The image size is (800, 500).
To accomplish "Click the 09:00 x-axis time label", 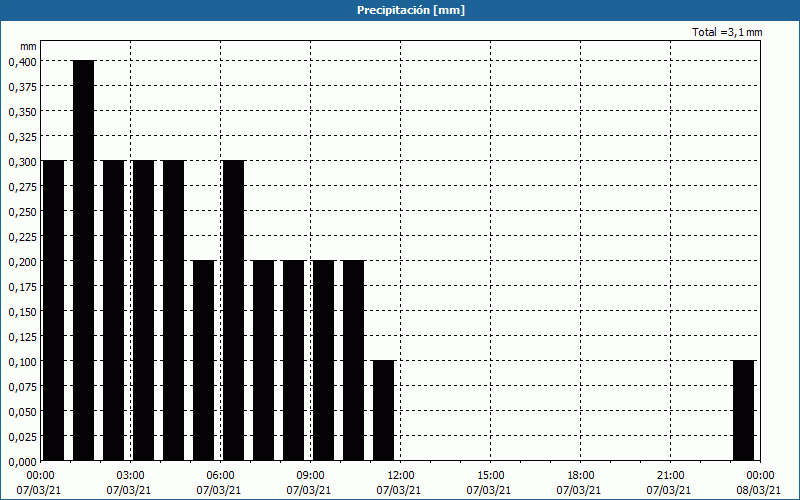I will coord(311,476).
